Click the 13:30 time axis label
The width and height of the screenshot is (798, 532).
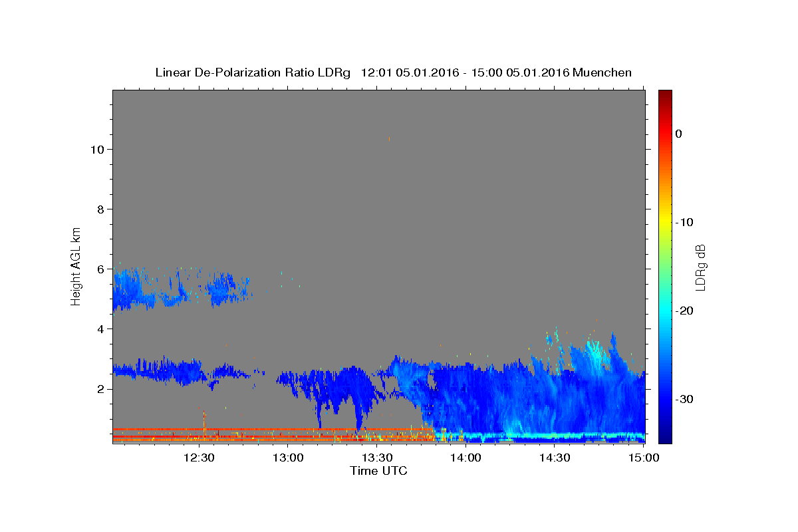point(377,458)
